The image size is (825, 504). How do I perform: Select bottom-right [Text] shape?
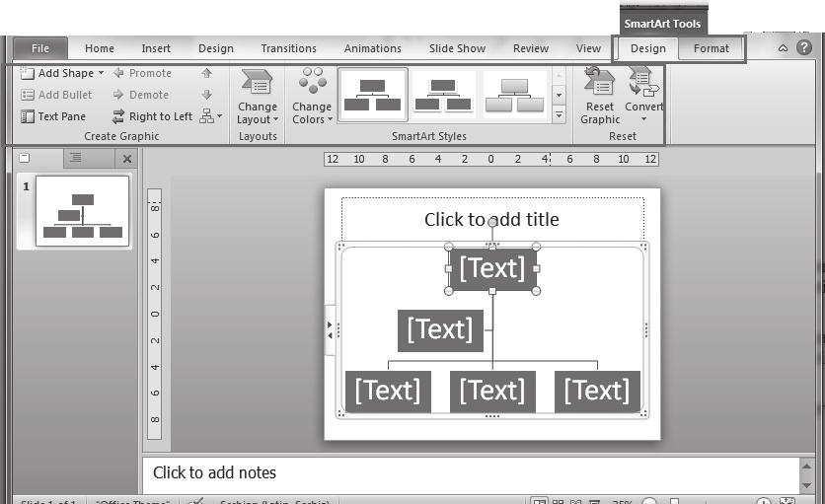[597, 392]
